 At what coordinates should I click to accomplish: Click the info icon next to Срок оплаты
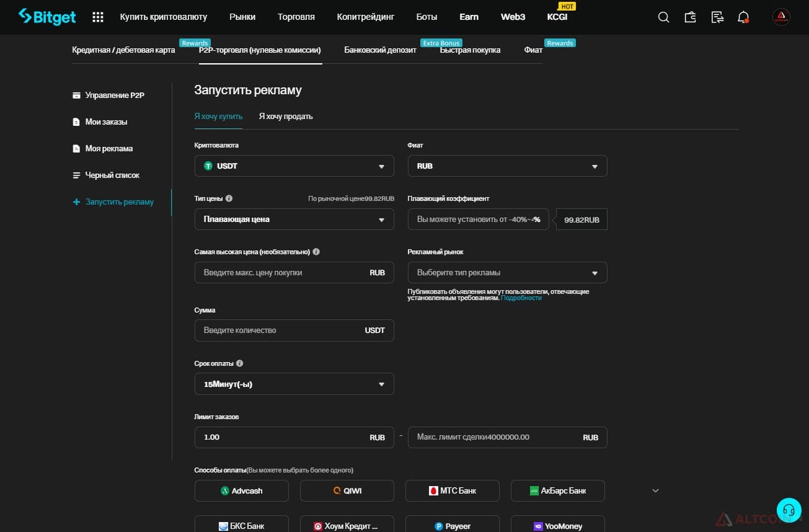(x=240, y=363)
